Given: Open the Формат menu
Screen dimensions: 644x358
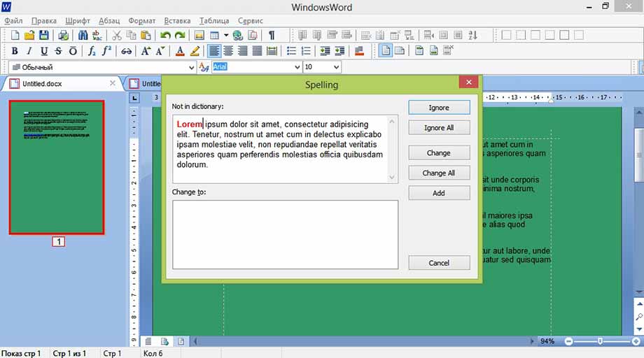Looking at the screenshot, I should coord(141,20).
